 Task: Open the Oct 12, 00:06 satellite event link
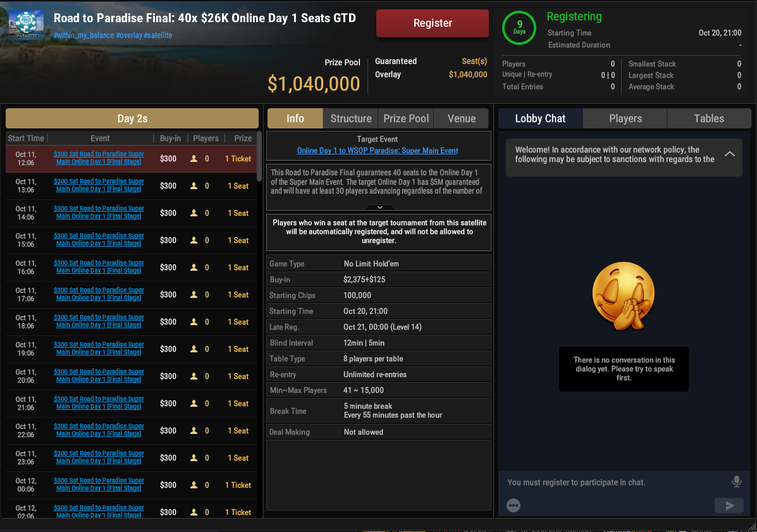(99, 484)
